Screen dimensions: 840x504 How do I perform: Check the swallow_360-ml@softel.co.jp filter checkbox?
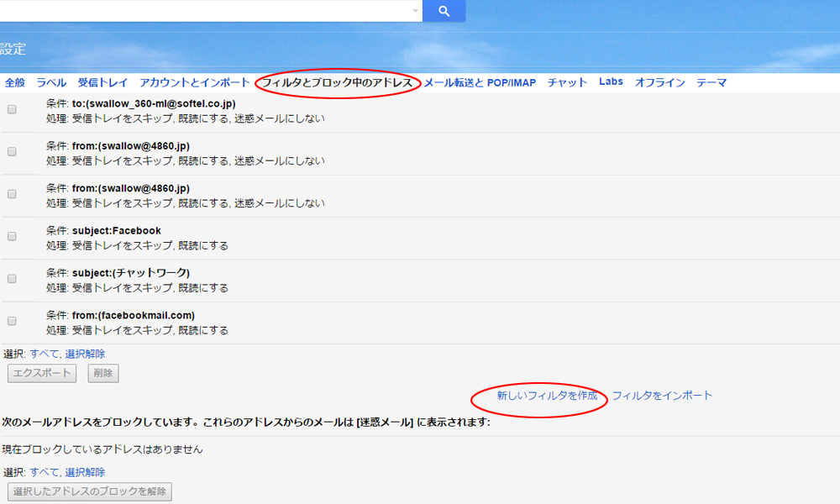point(12,109)
